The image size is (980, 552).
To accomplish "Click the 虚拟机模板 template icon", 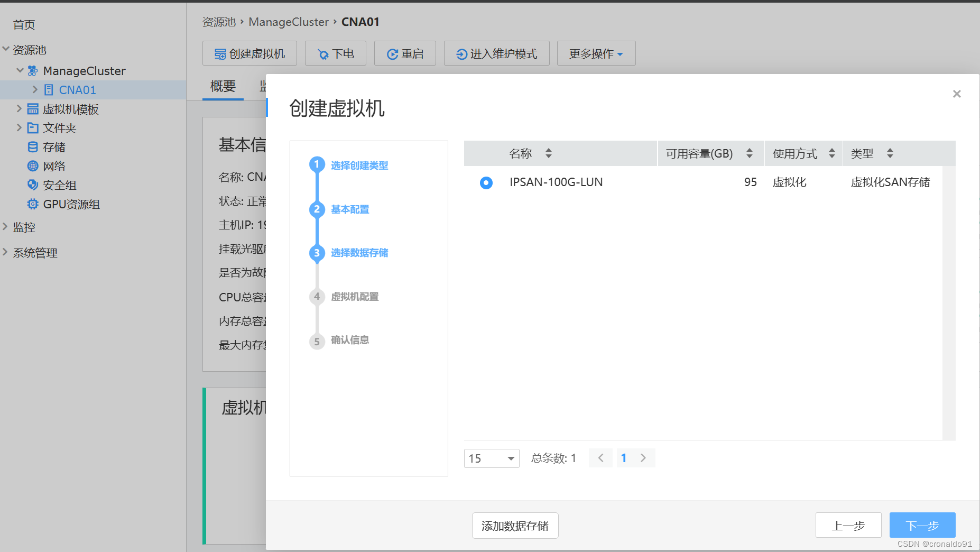I will click(33, 109).
